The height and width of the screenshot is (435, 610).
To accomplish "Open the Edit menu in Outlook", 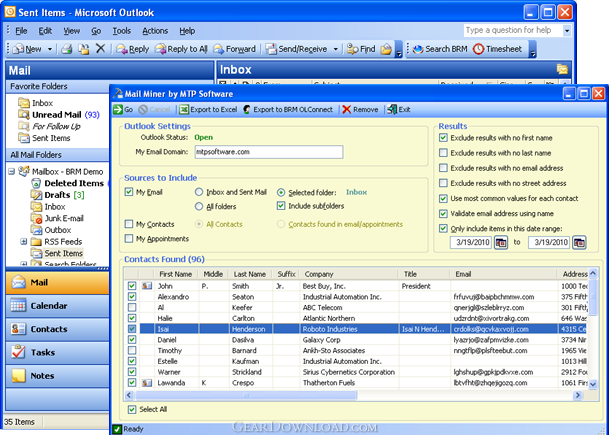I will pyautogui.click(x=45, y=31).
